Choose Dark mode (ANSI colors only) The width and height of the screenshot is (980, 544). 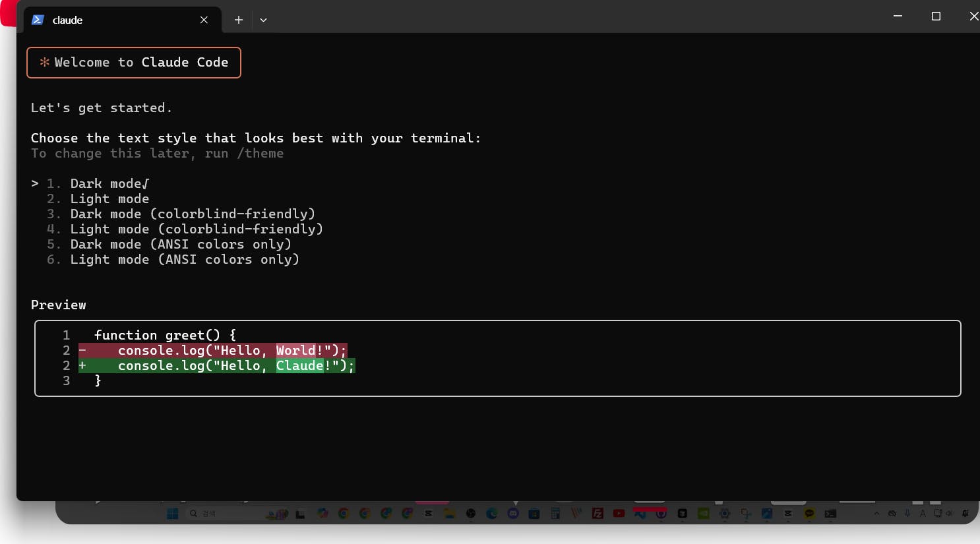pos(169,244)
